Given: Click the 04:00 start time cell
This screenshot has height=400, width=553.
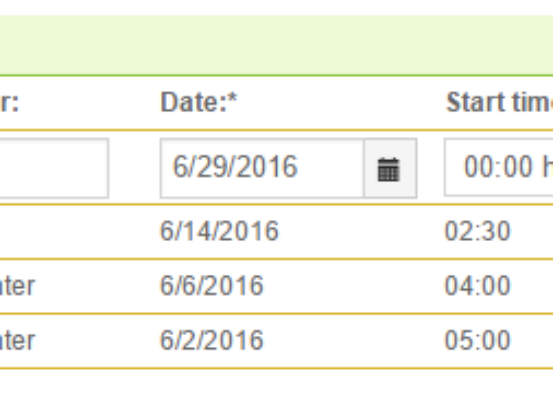Looking at the screenshot, I should tap(478, 285).
